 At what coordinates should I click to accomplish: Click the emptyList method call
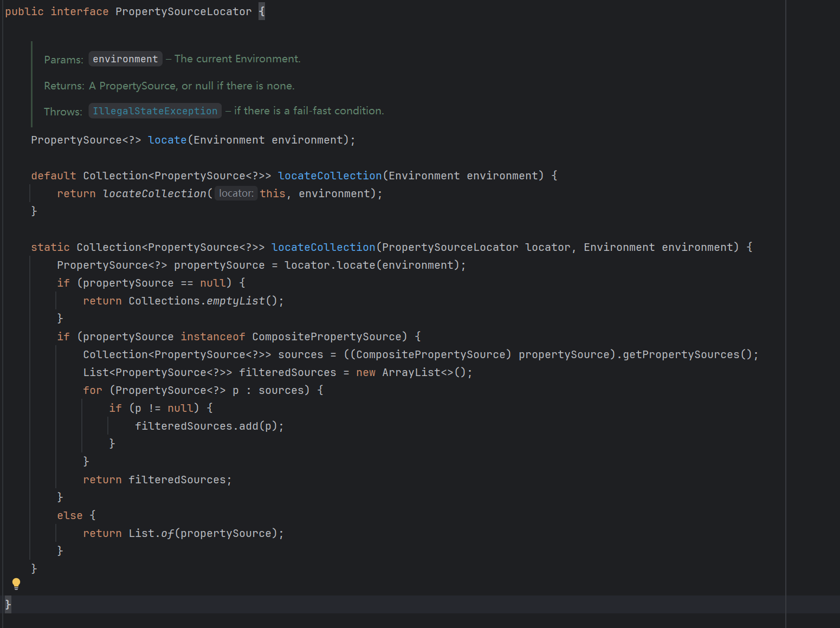[235, 301]
